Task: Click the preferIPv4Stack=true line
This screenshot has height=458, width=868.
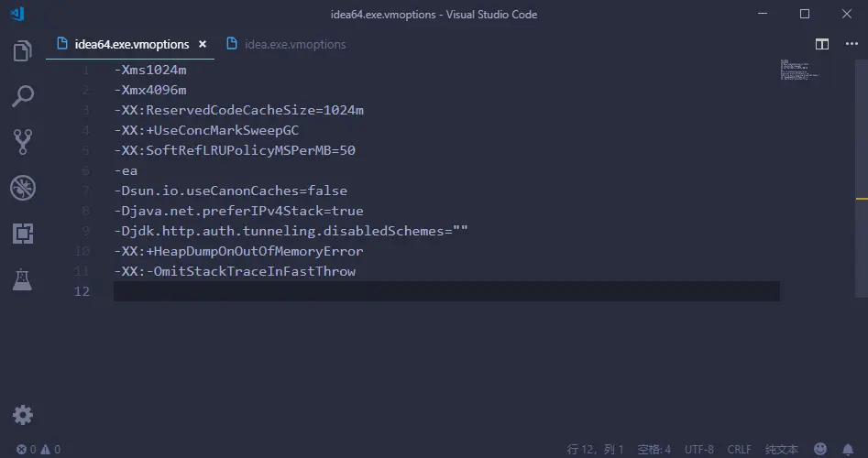Action: pyautogui.click(x=239, y=211)
